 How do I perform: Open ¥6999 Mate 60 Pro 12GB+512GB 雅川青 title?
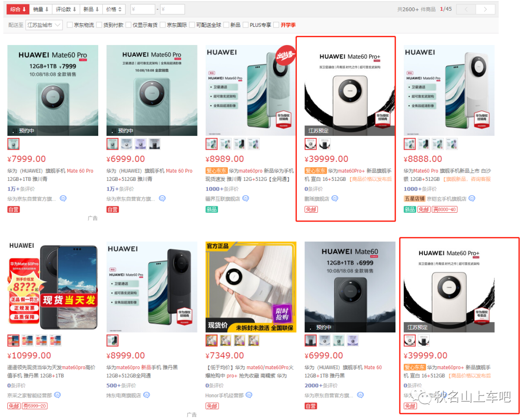point(149,175)
